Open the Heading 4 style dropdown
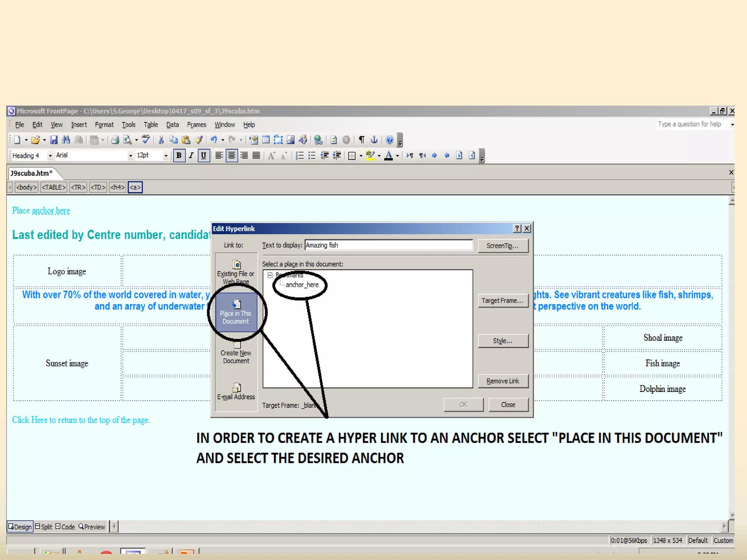This screenshot has width=747, height=560. 50,156
